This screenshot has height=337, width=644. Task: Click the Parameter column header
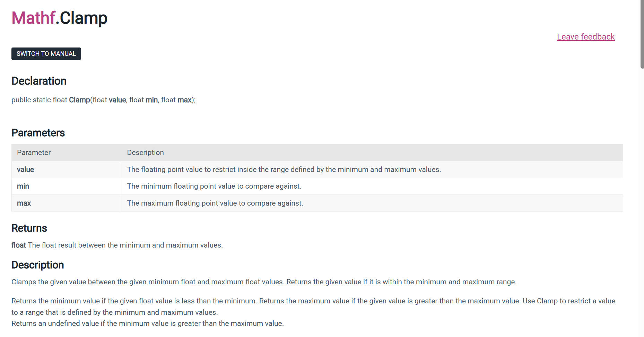tap(34, 153)
